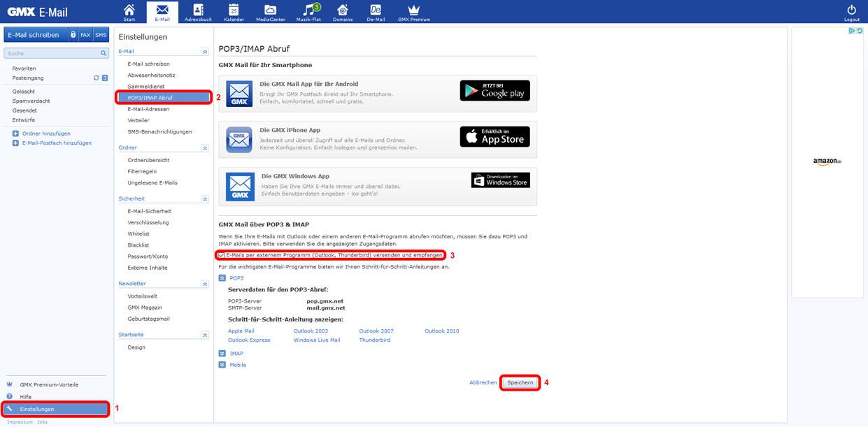Collapse the POP3 server data section

click(222, 278)
